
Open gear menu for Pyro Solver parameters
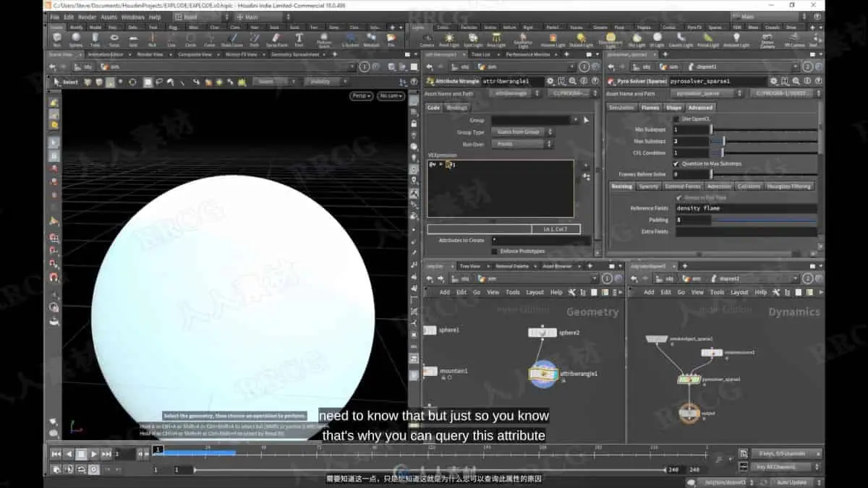[773, 82]
